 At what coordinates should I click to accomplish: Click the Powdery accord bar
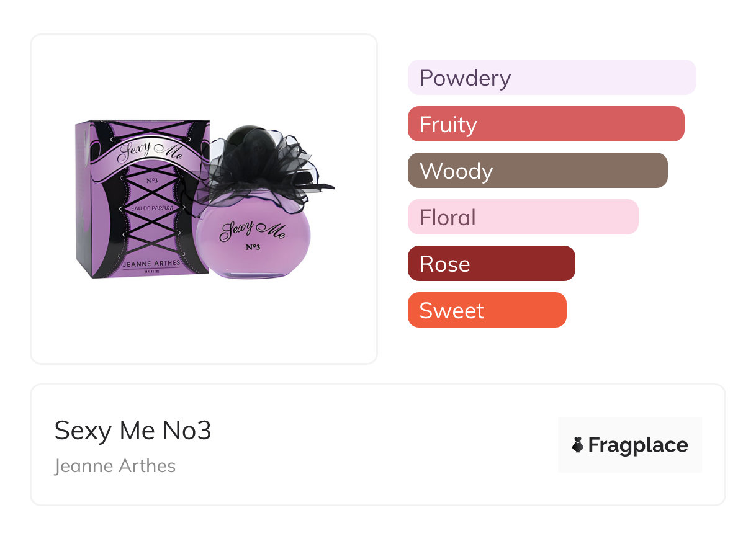click(551, 78)
